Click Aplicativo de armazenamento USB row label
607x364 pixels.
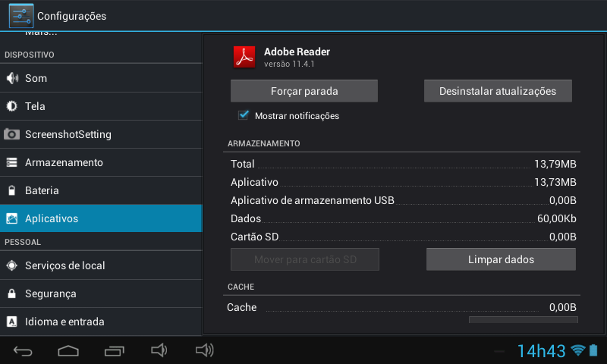313,200
